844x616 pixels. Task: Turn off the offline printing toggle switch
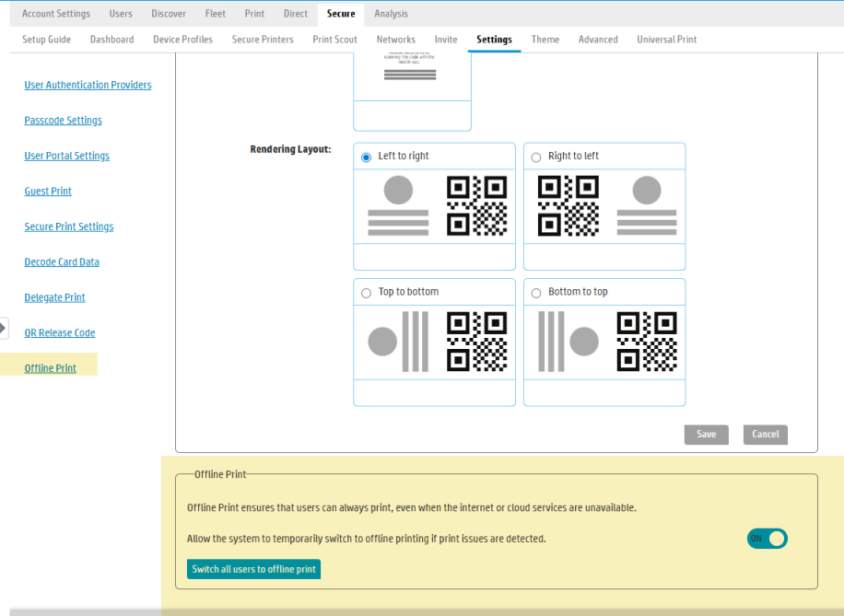click(767, 539)
